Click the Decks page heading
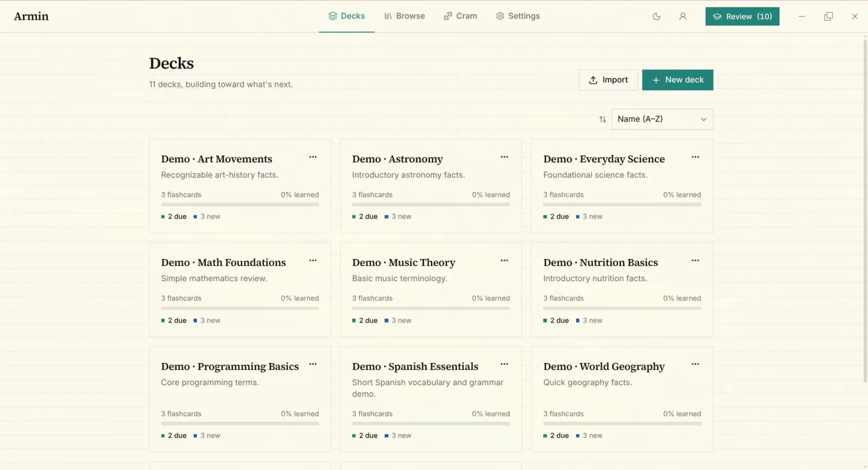 point(171,63)
